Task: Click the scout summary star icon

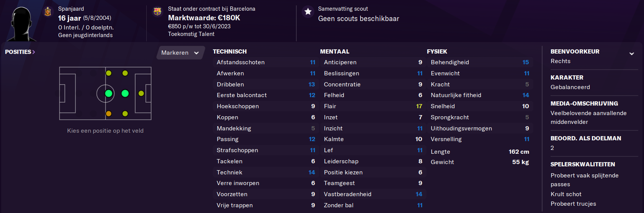Action: tap(308, 11)
